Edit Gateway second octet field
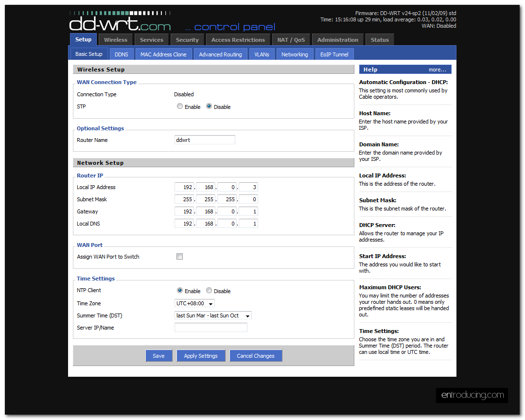Image resolution: width=525 pixels, height=420 pixels. pos(206,211)
